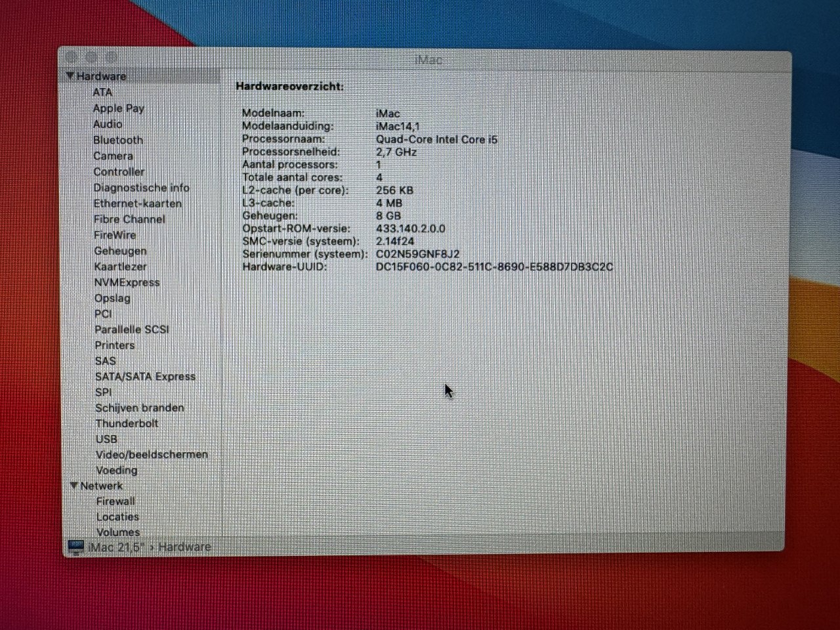Screen dimensions: 840x630
Task: Select Volumes in the sidebar
Action: tap(118, 532)
